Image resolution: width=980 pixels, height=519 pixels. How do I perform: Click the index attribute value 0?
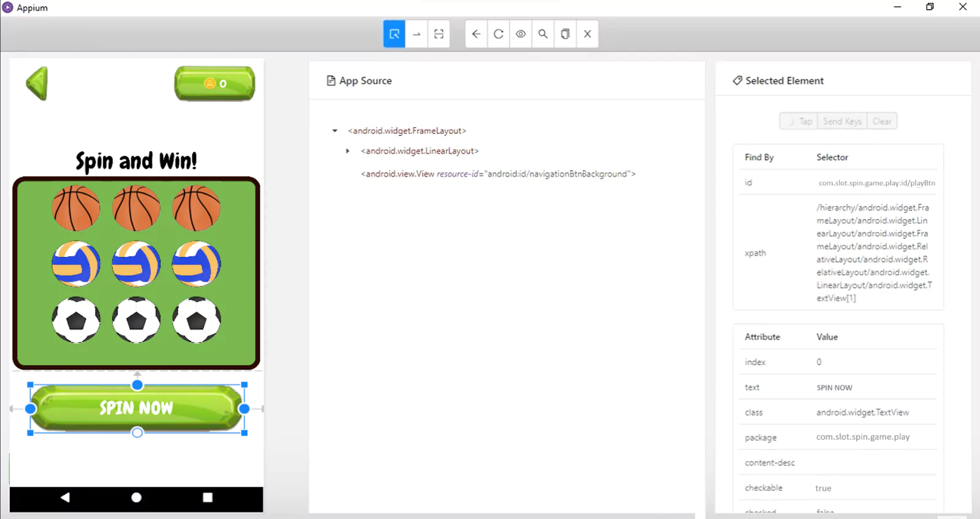tap(819, 362)
